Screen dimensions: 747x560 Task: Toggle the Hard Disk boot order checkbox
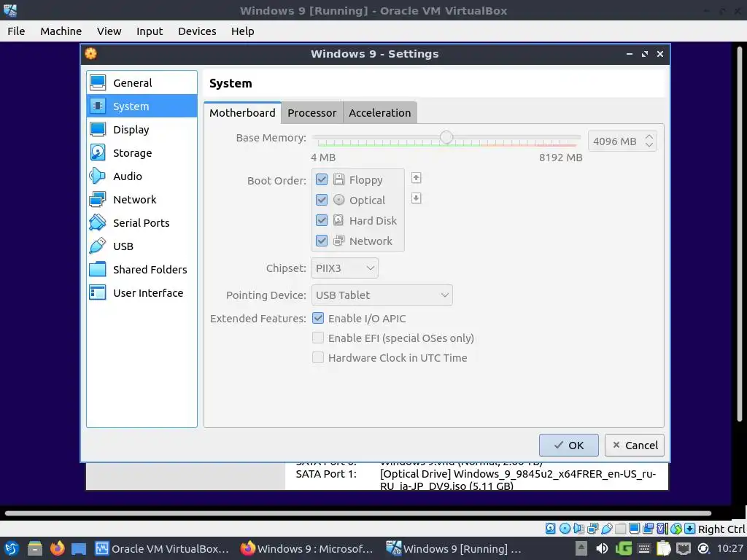322,220
